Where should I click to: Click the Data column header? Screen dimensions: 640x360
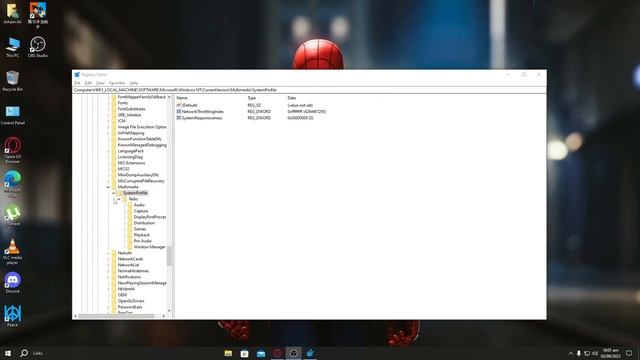291,98
